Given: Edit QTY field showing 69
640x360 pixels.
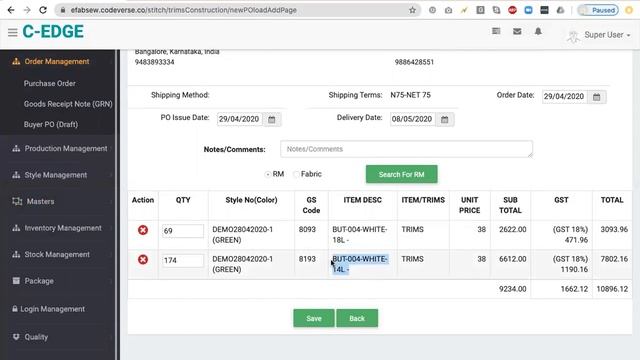Looking at the screenshot, I should coord(182,231).
